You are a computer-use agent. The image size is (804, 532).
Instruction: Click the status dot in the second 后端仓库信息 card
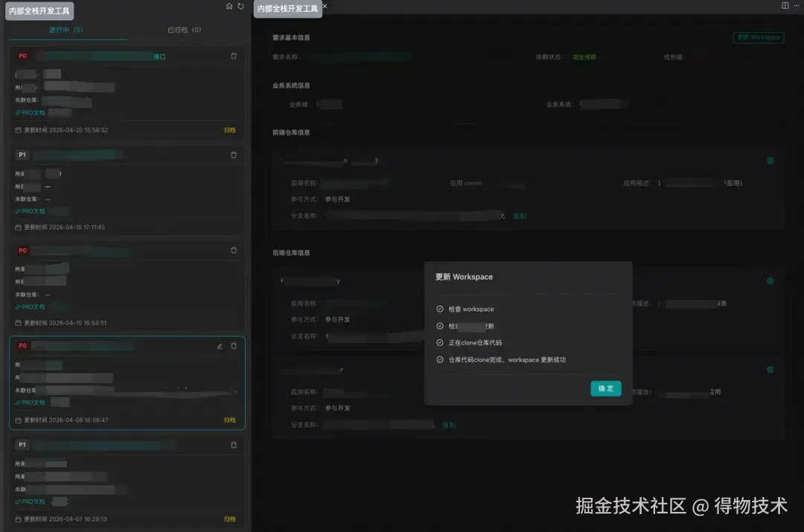(770, 370)
